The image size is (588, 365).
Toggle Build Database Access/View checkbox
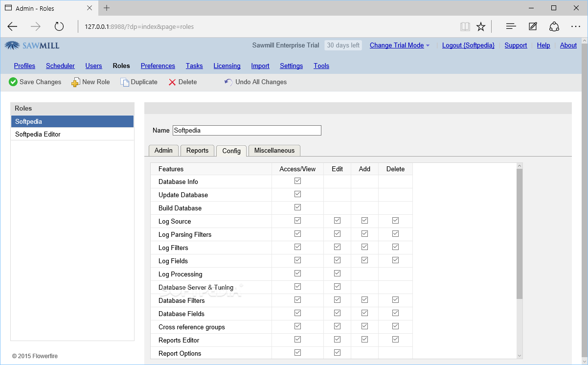click(297, 207)
